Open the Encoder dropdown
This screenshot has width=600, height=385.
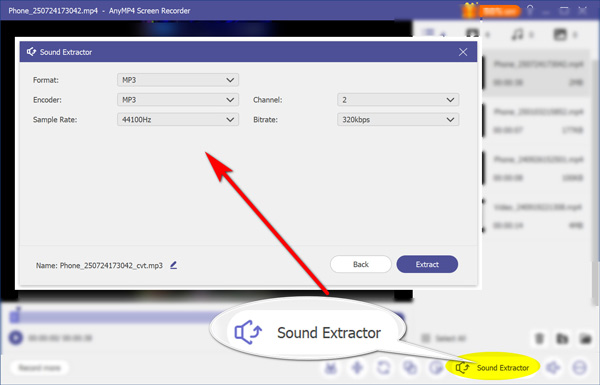click(x=178, y=100)
